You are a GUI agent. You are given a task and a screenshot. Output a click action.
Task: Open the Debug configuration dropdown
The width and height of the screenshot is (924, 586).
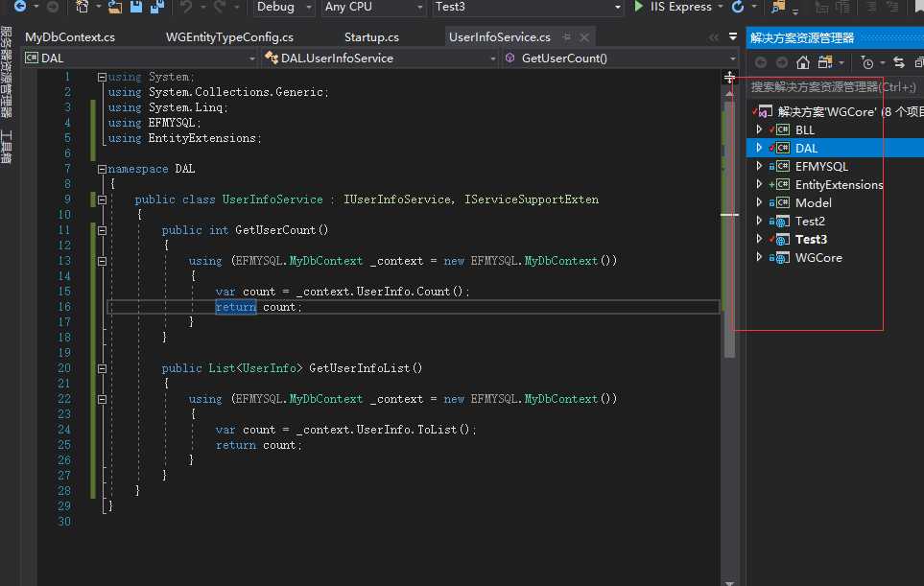284,7
